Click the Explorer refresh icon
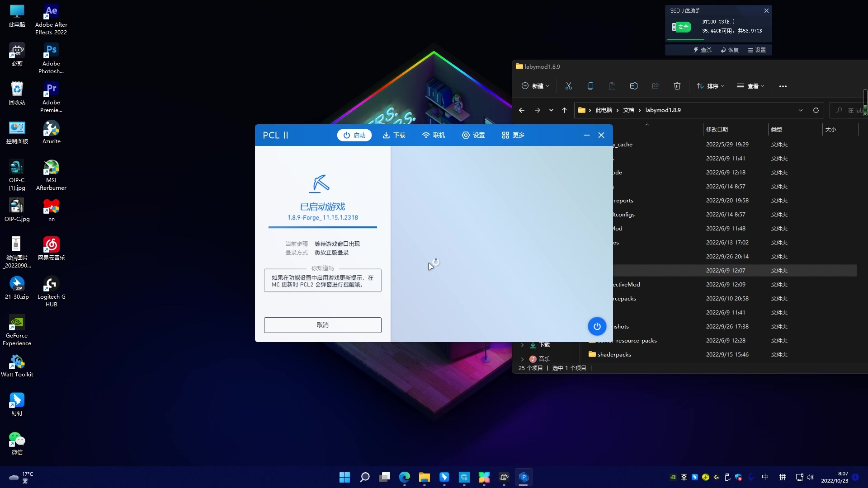The width and height of the screenshot is (868, 488). point(816,110)
